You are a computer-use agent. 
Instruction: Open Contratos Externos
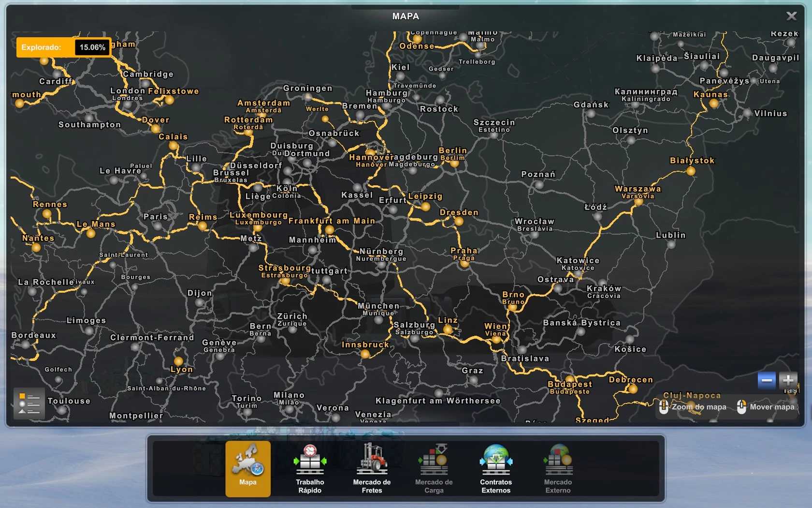pos(495,468)
